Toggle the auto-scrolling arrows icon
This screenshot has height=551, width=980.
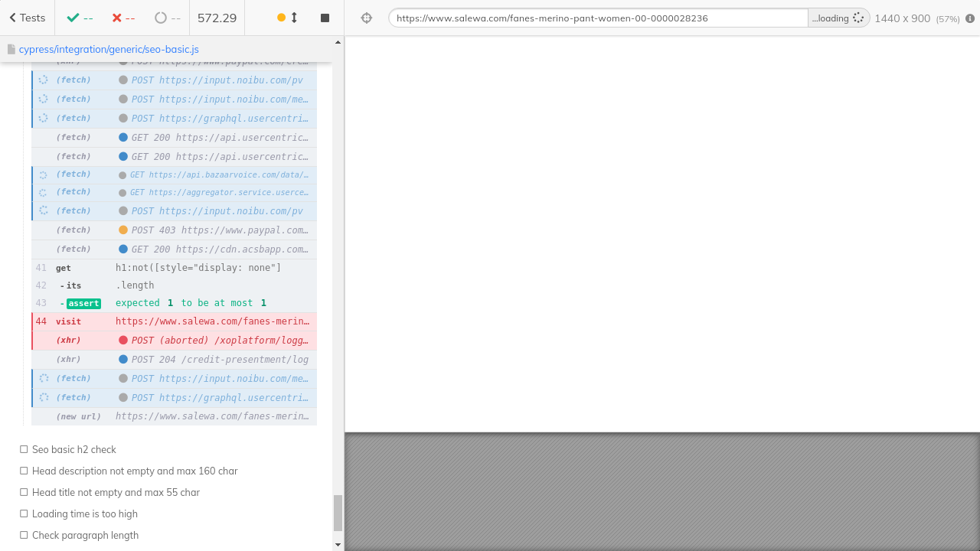(294, 18)
